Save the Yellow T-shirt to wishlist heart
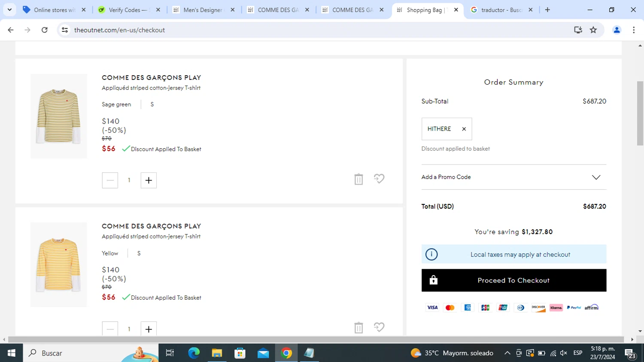 point(379,327)
